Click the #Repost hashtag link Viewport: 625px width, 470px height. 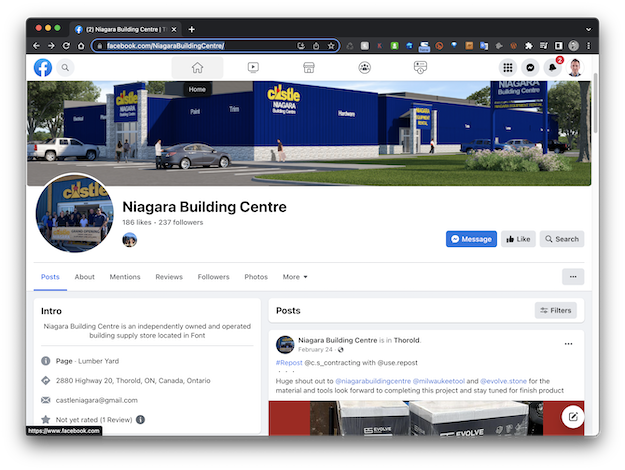point(289,363)
